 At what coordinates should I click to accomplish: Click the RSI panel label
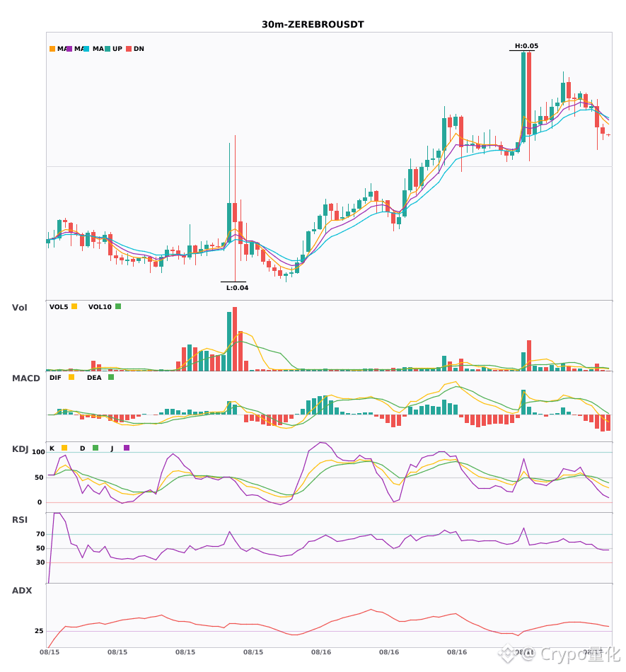pyautogui.click(x=20, y=519)
